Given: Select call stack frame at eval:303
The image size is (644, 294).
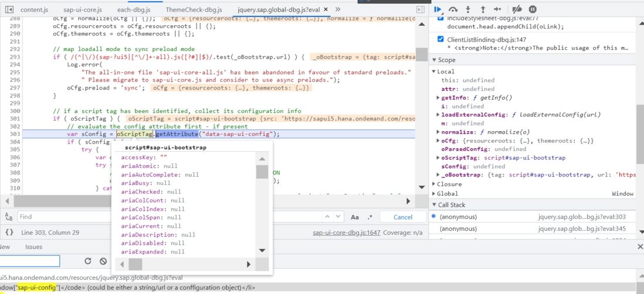Looking at the screenshot, I should point(533,217).
